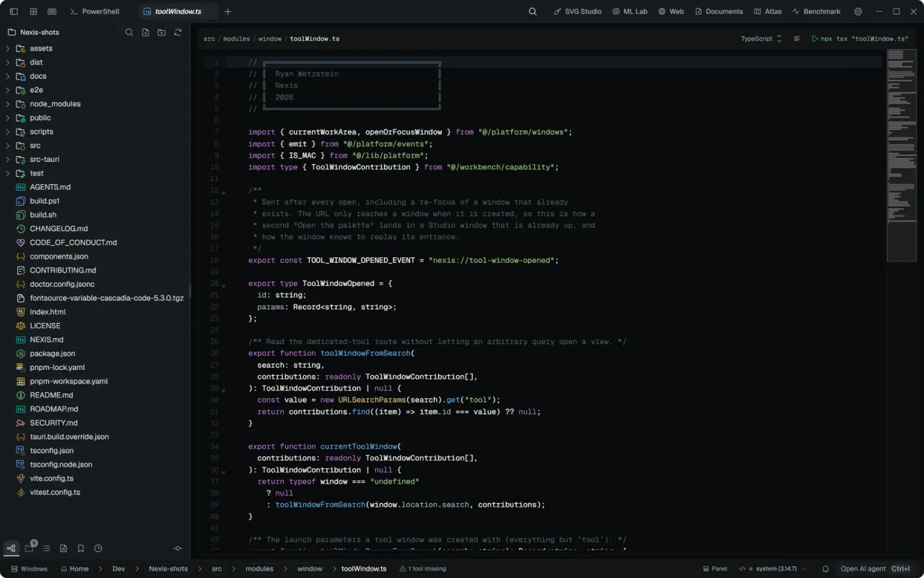This screenshot has width=924, height=578.
Task: Click the search magnifier in the title bar
Action: 533,12
